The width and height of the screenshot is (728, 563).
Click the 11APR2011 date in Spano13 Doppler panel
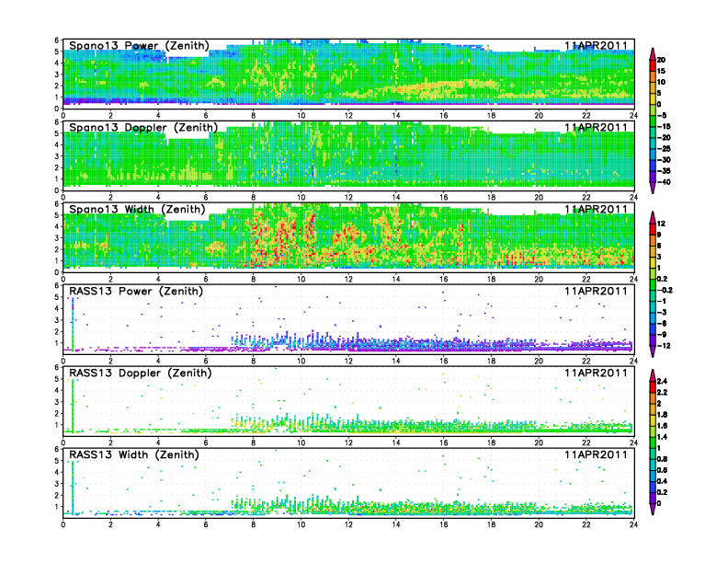point(596,127)
